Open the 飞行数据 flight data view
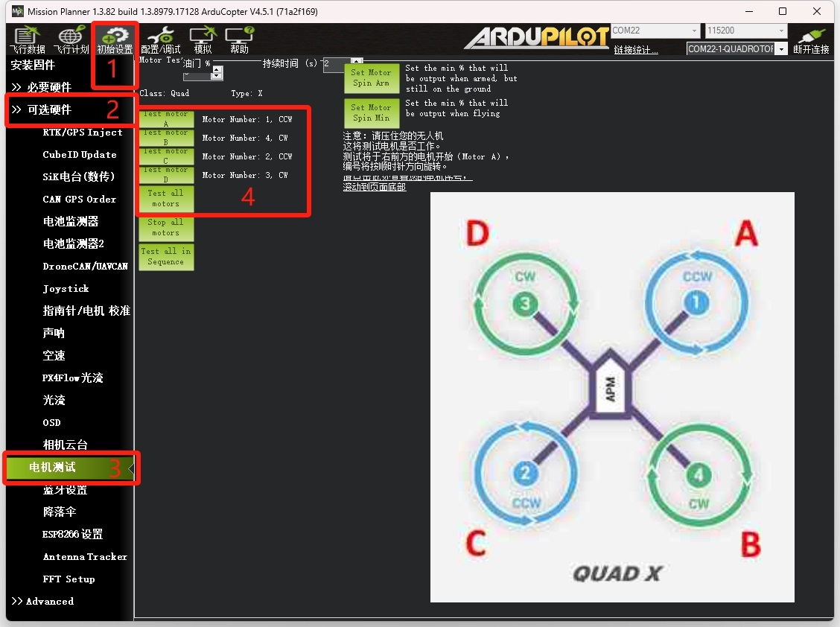 27,39
